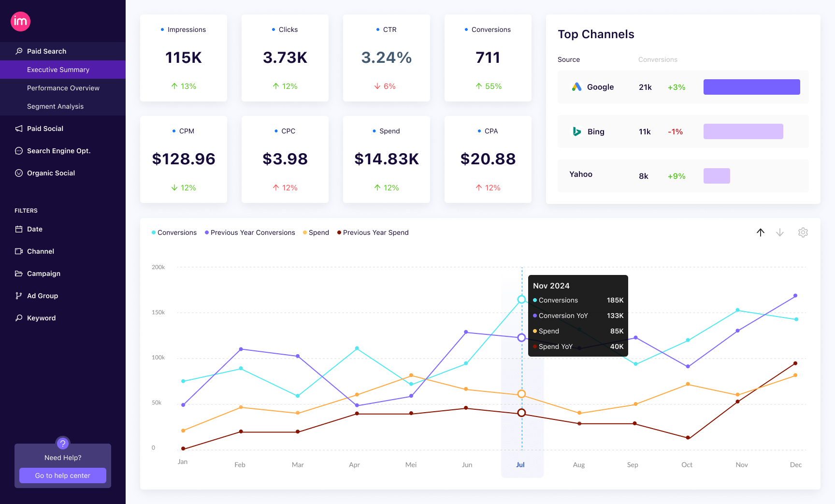Click the Go to help center button

pyautogui.click(x=63, y=475)
